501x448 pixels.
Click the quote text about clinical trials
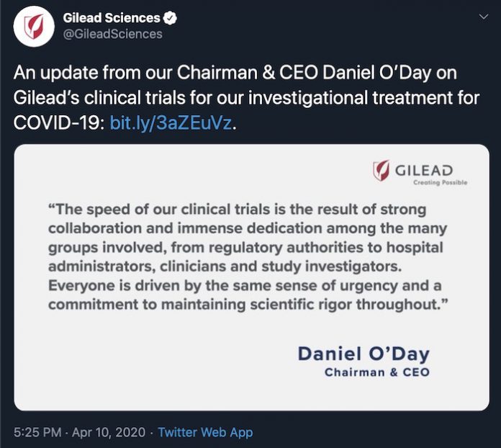[248, 257]
